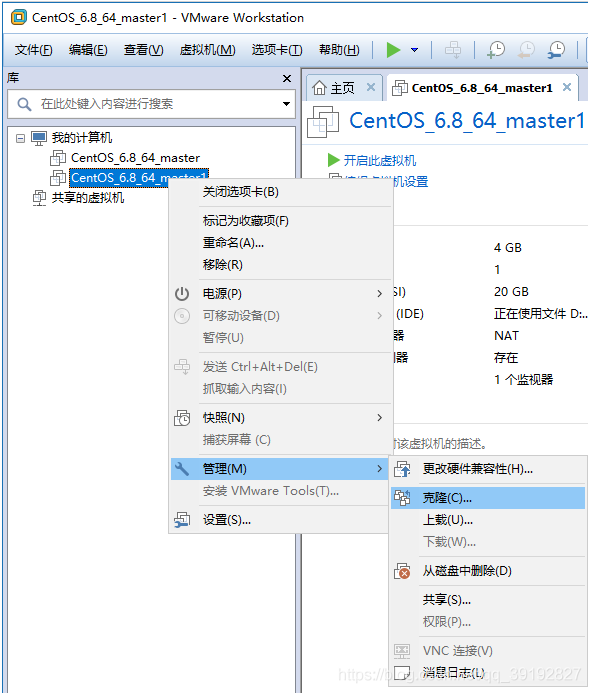
Task: Click the settings icon beside 设置(S)
Action: point(182,520)
